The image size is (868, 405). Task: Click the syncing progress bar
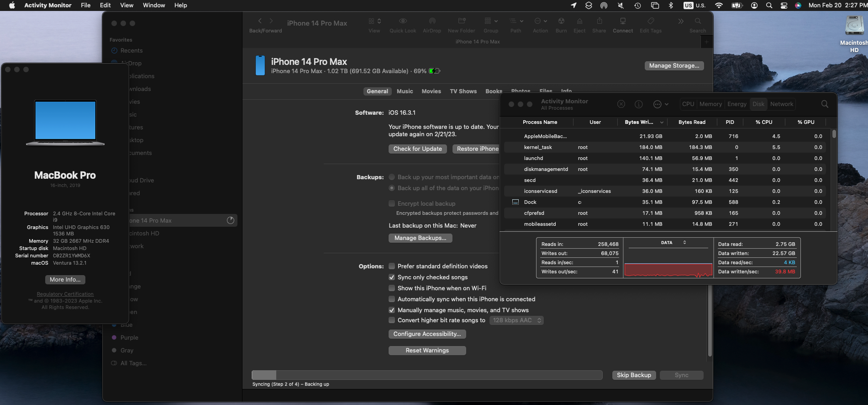point(426,375)
